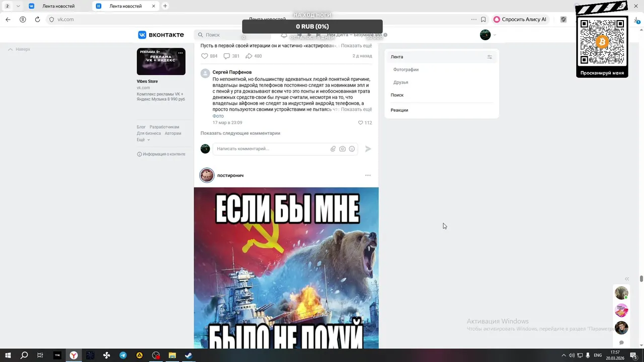
Task: Click the VKontakte logo
Action: (161, 35)
